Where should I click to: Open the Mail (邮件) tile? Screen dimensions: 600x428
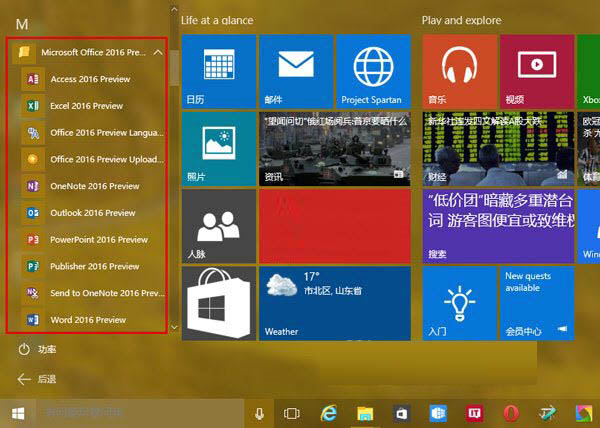296,72
